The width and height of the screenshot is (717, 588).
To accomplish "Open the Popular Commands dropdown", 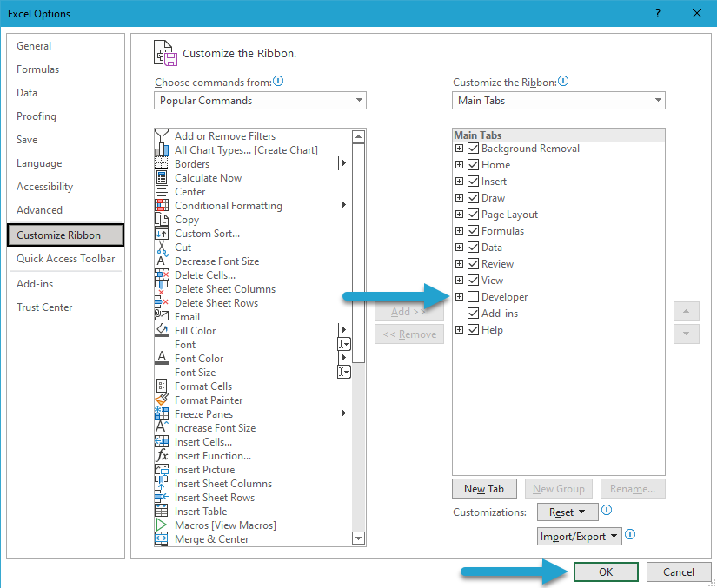I will (x=260, y=101).
